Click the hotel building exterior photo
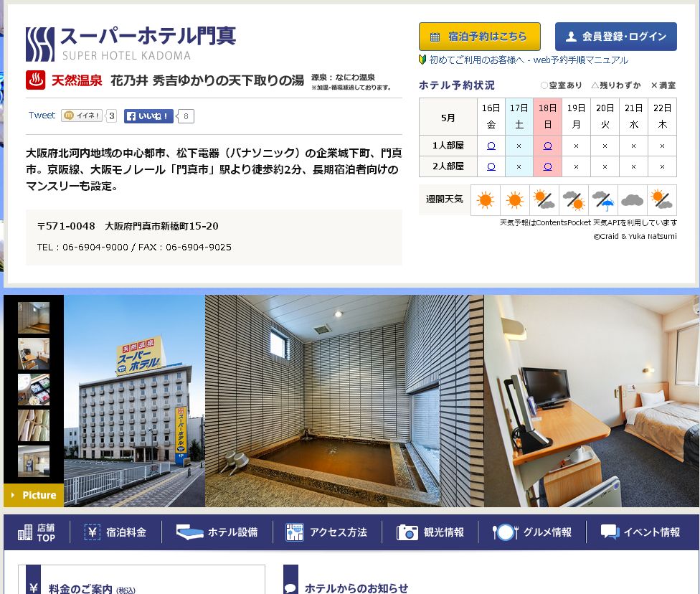This screenshot has width=700, height=594. point(134,400)
